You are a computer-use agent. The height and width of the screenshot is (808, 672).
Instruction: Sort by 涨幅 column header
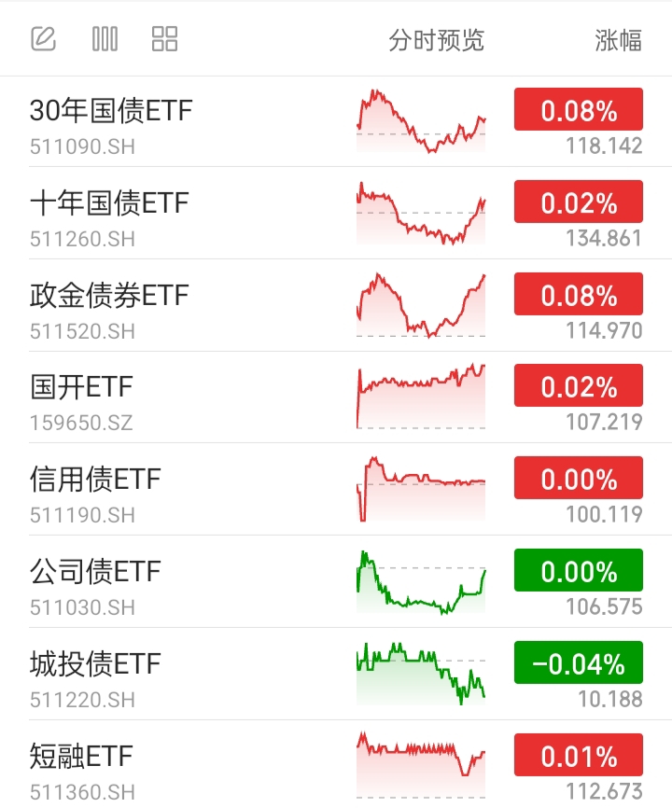pos(619,40)
